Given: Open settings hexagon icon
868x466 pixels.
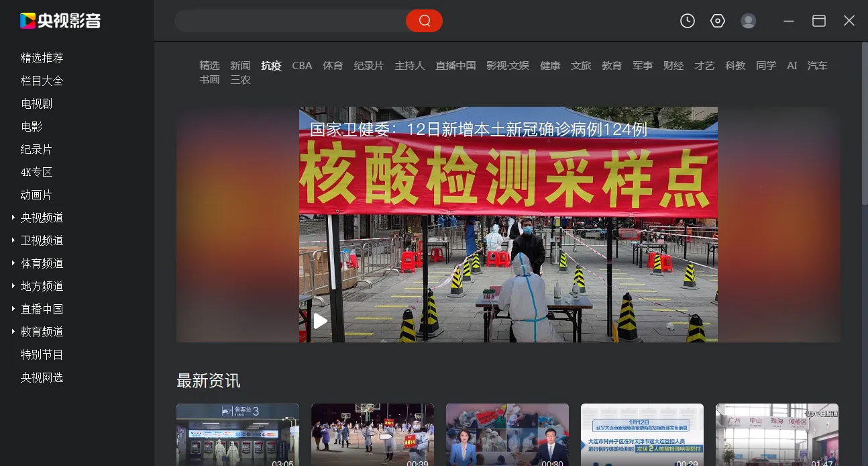Looking at the screenshot, I should click(718, 21).
